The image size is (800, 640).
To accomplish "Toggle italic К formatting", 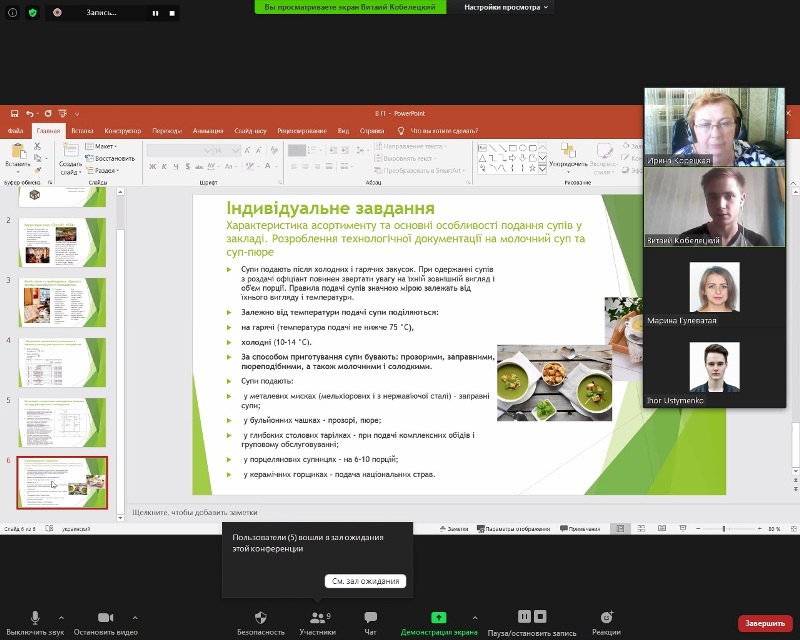I will point(164,166).
